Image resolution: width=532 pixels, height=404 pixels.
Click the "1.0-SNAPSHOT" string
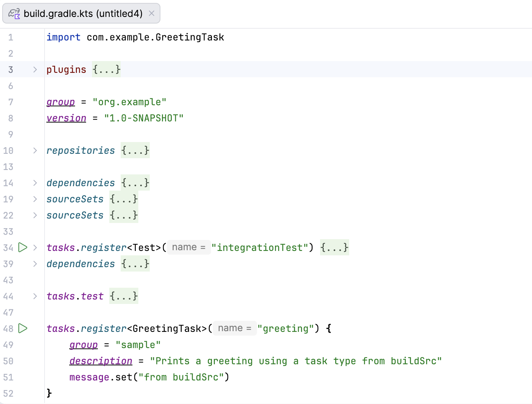click(143, 118)
